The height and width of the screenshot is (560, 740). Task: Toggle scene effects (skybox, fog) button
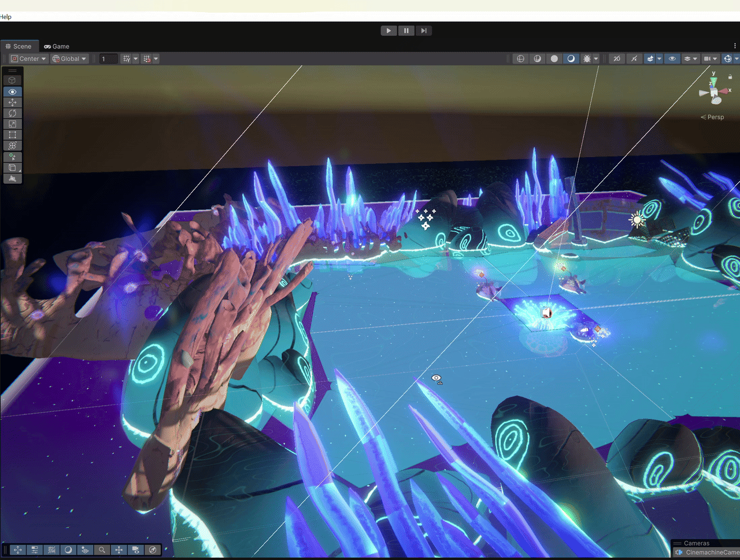[x=650, y=59]
